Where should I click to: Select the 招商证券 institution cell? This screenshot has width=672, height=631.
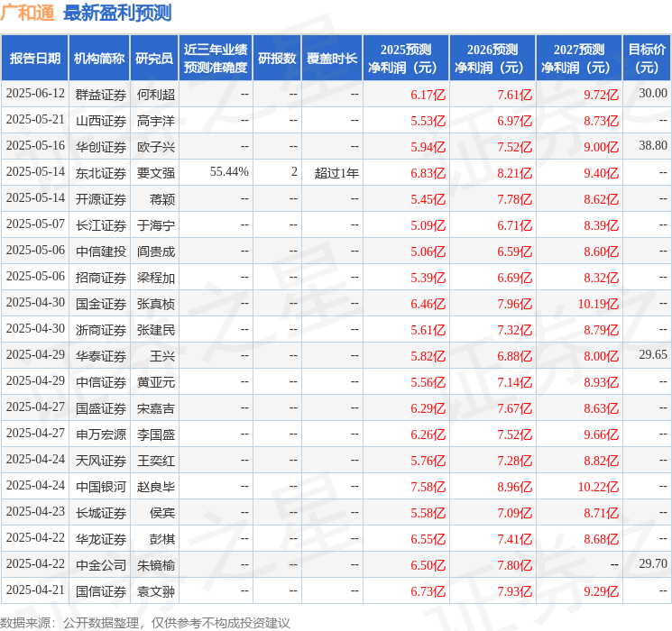click(x=101, y=277)
